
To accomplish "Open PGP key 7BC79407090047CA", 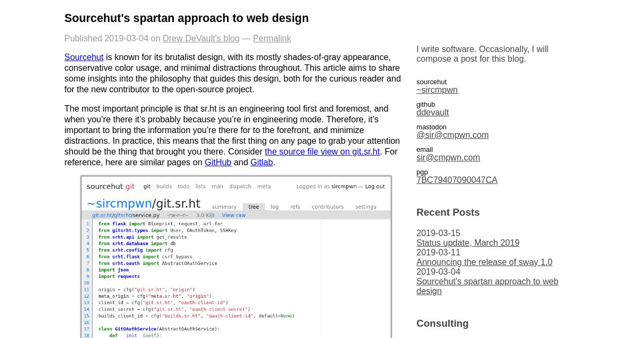I will 457,180.
